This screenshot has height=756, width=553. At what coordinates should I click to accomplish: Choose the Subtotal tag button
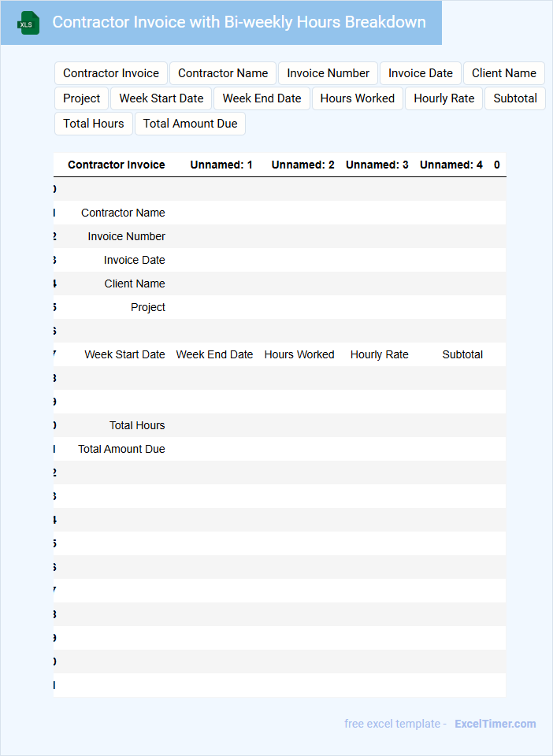[x=515, y=98]
